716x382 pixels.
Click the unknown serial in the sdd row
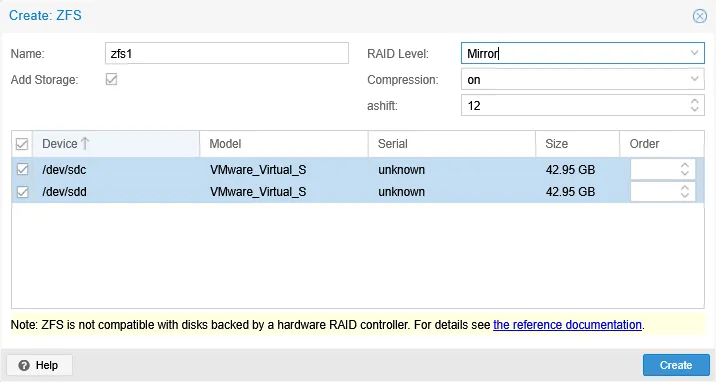[x=401, y=192]
